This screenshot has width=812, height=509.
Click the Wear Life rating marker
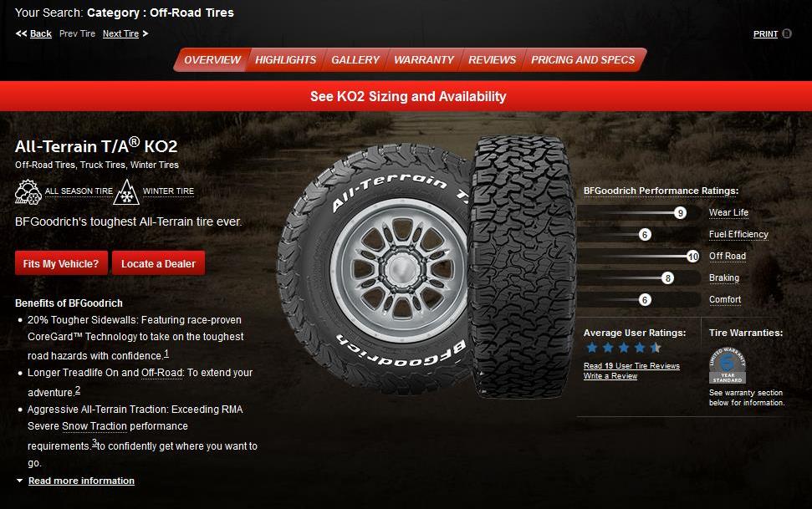pyautogui.click(x=681, y=213)
